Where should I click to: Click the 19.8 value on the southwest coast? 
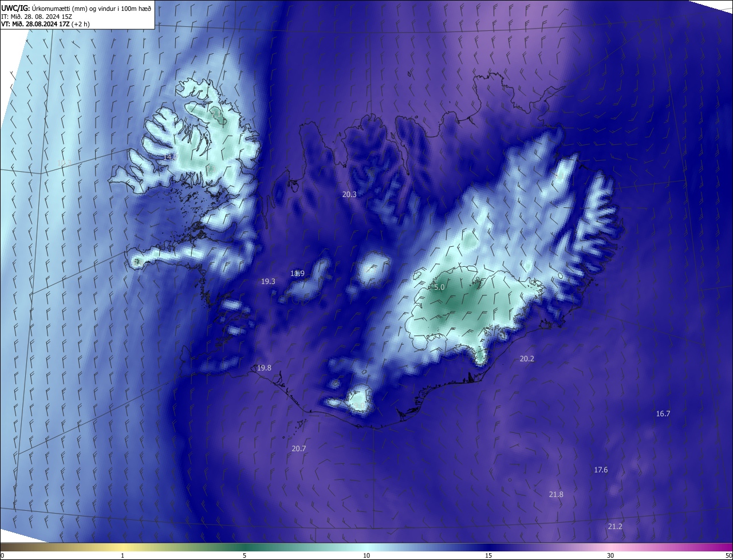tap(264, 368)
